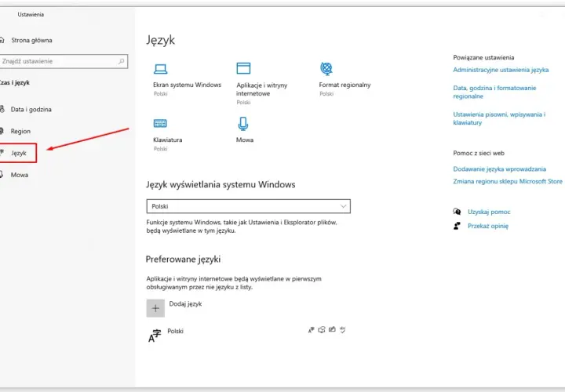
Task: Focus the Znajdź ustawienie search field
Action: click(x=64, y=61)
